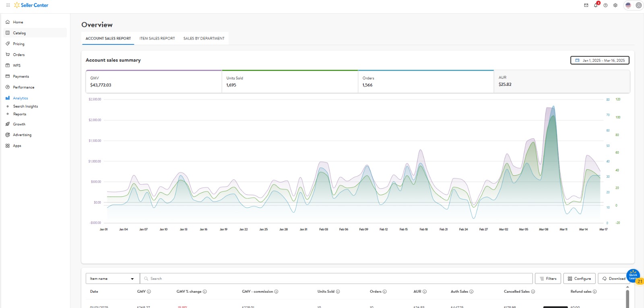Toggle the Units Sold metric card
The width and height of the screenshot is (644, 308).
[x=289, y=81]
